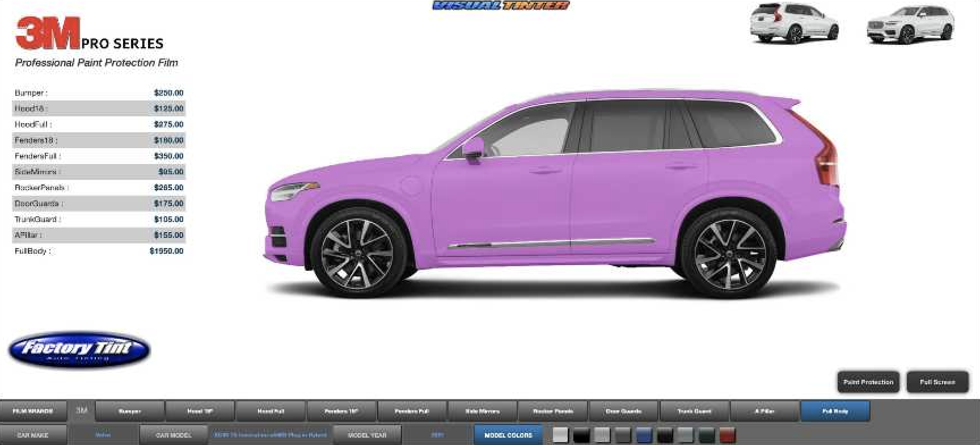Toggle the Side Mirrors film section
980x445 pixels.
(483, 411)
